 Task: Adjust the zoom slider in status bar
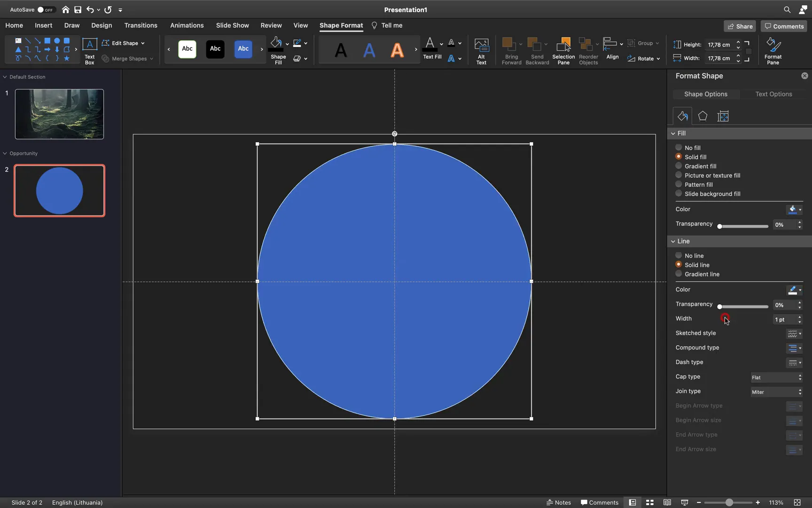tap(729, 502)
